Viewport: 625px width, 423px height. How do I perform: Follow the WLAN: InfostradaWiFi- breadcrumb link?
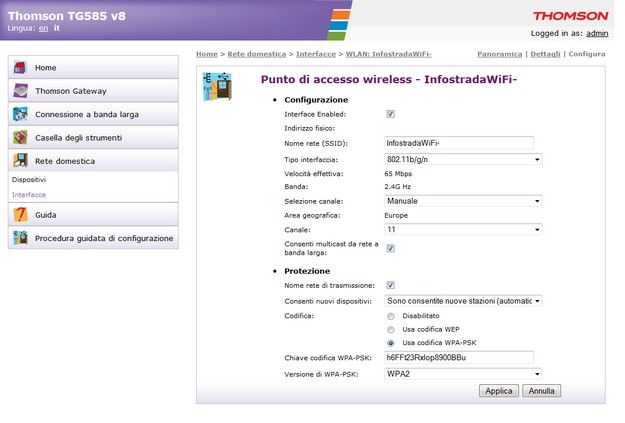click(389, 54)
